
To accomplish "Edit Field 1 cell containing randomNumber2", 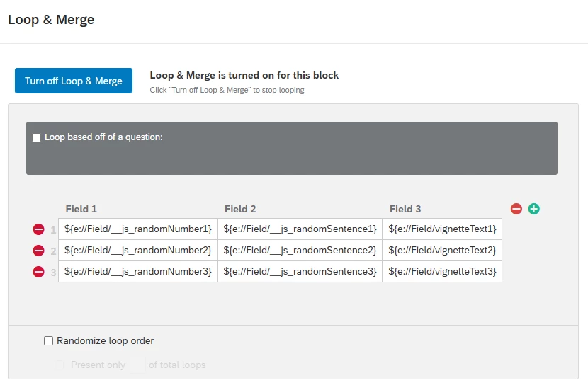I will (x=138, y=251).
